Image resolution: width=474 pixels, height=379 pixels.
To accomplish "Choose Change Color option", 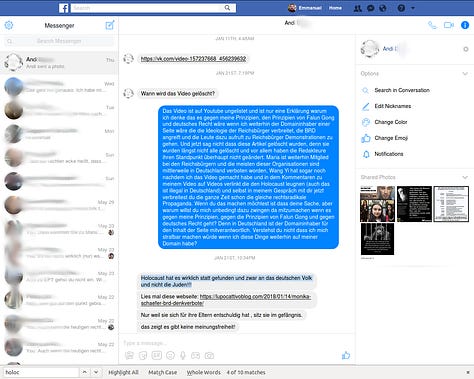I will point(391,122).
